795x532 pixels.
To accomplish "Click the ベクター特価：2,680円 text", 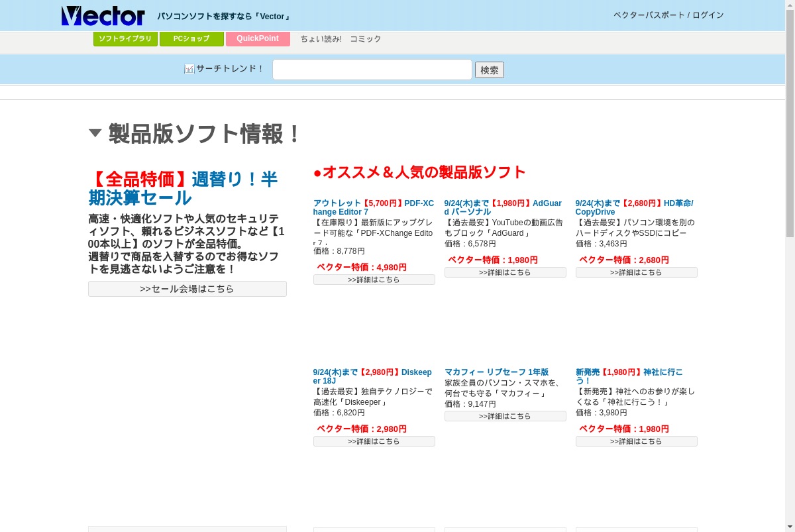I will pos(624,260).
